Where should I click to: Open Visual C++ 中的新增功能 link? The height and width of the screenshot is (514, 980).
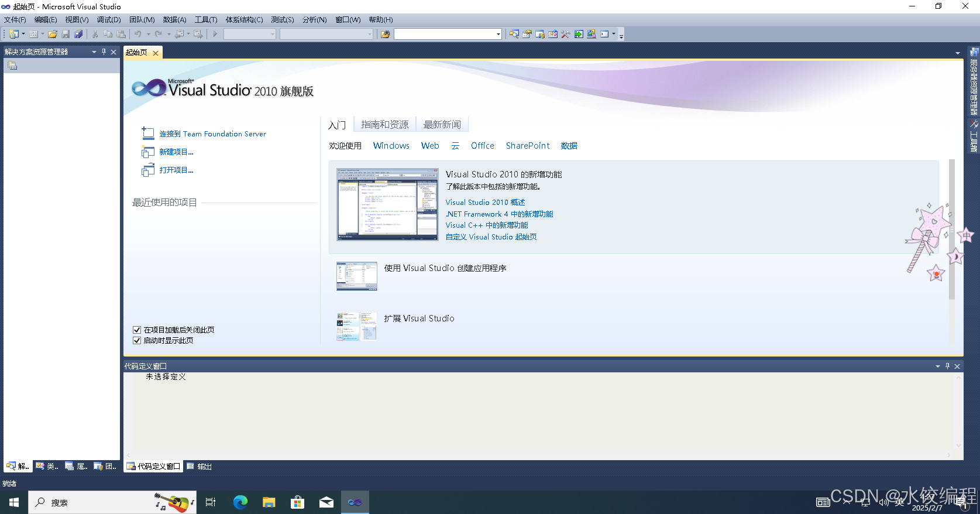point(487,225)
